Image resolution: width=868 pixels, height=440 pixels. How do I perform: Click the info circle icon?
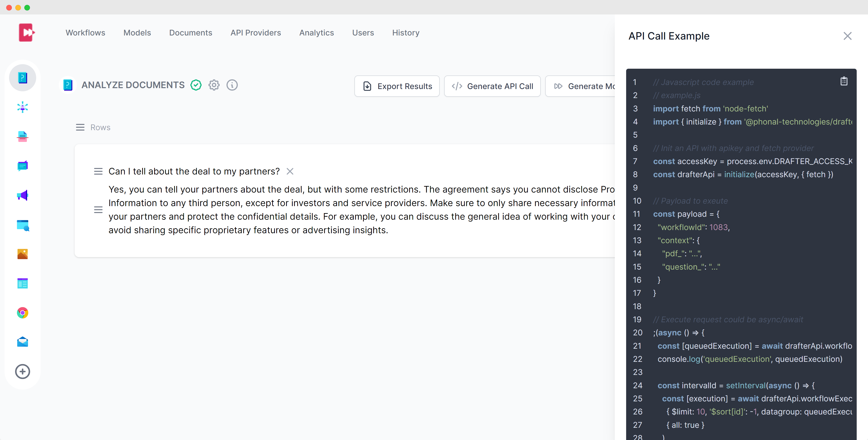(x=232, y=85)
